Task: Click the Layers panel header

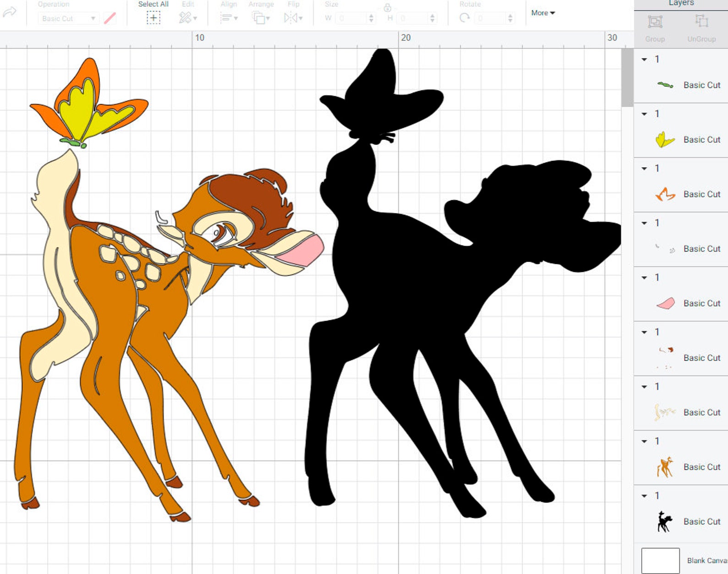Action: tap(681, 3)
